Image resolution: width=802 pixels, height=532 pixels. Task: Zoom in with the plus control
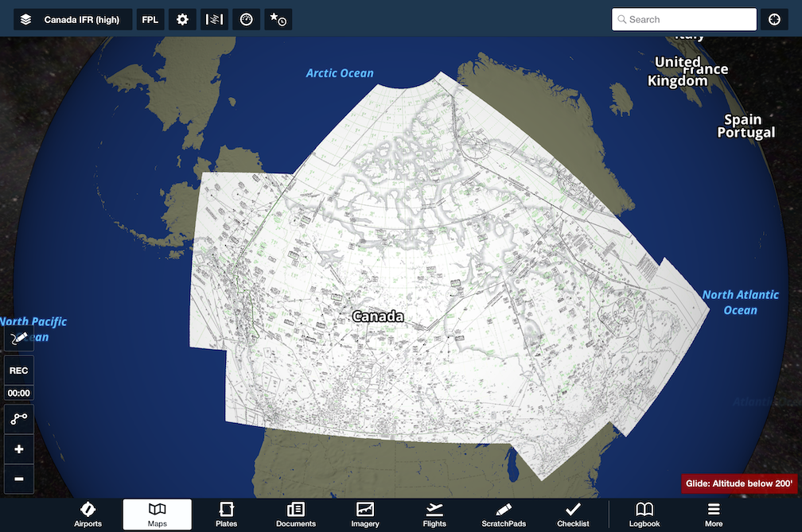(x=18, y=449)
